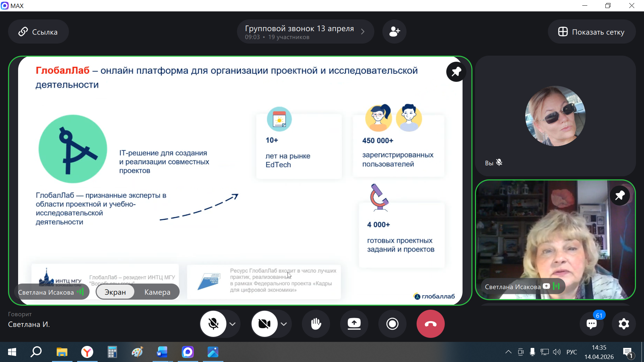Unmute your microphone
Image resolution: width=644 pixels, height=362 pixels.
(x=213, y=324)
